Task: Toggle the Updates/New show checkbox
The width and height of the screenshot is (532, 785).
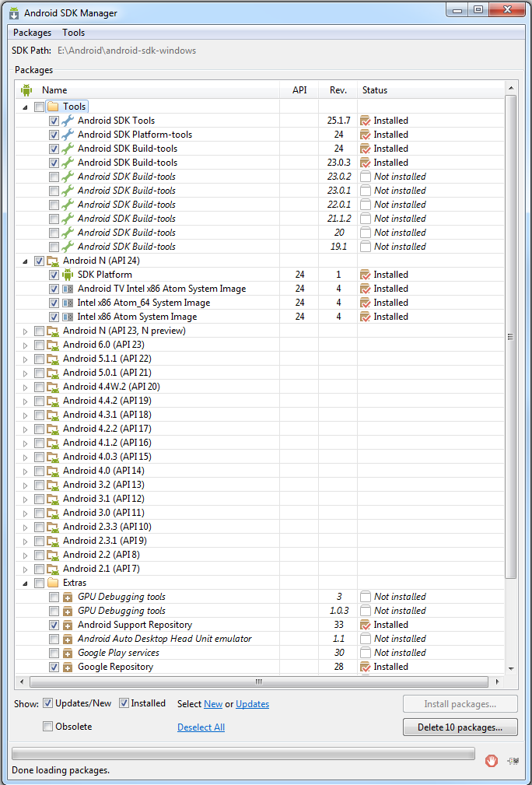Action: tap(47, 703)
